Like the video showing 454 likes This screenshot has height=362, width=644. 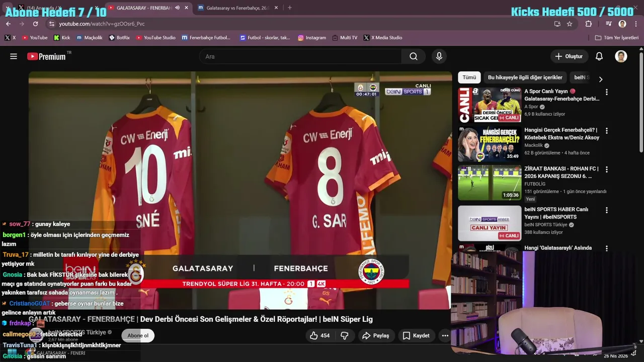pyautogui.click(x=320, y=335)
